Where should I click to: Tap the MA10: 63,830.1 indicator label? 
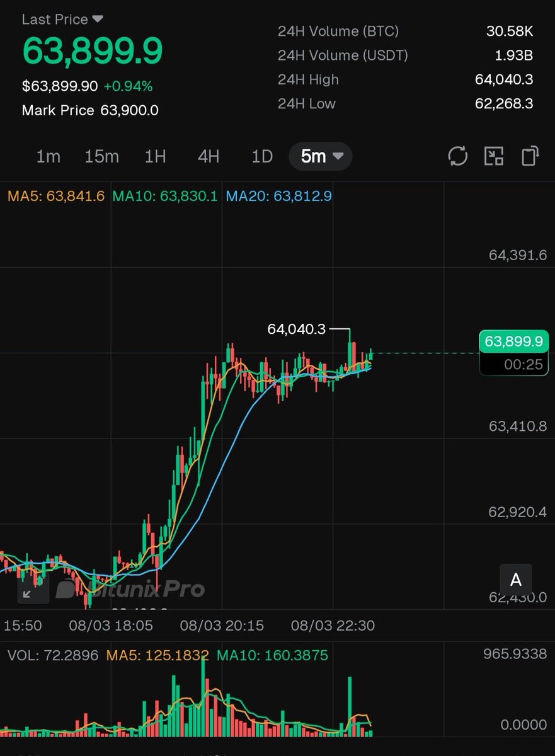[165, 197]
